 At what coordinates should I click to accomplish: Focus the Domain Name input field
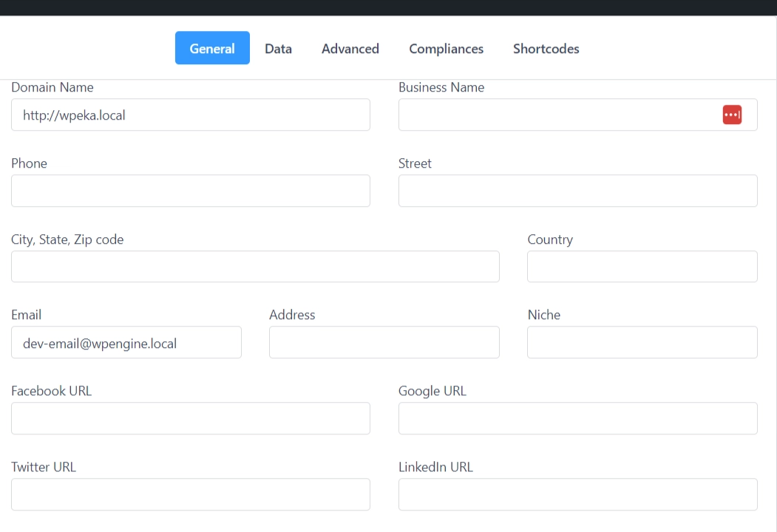coord(190,115)
